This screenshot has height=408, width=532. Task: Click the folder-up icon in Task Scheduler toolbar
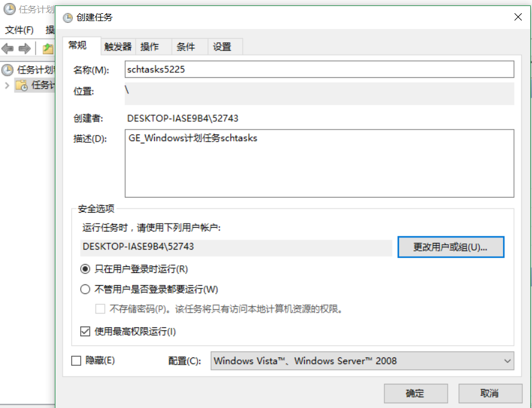(x=48, y=49)
